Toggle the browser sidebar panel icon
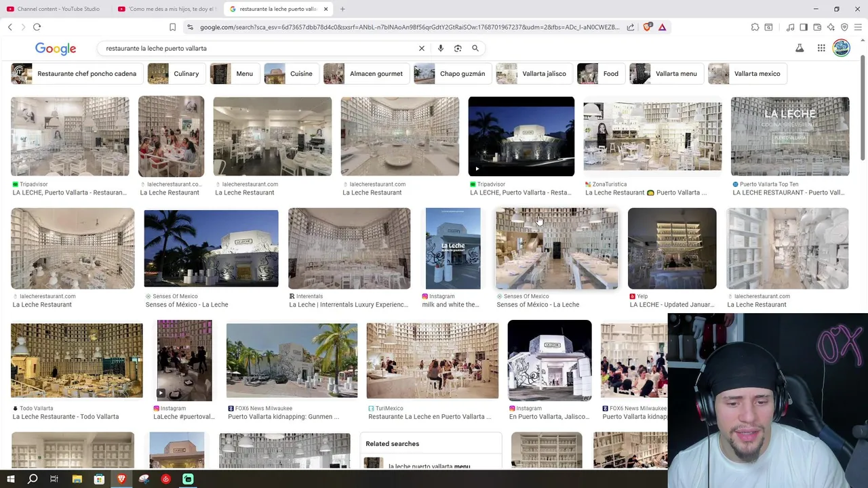This screenshot has width=868, height=488. coord(804,27)
